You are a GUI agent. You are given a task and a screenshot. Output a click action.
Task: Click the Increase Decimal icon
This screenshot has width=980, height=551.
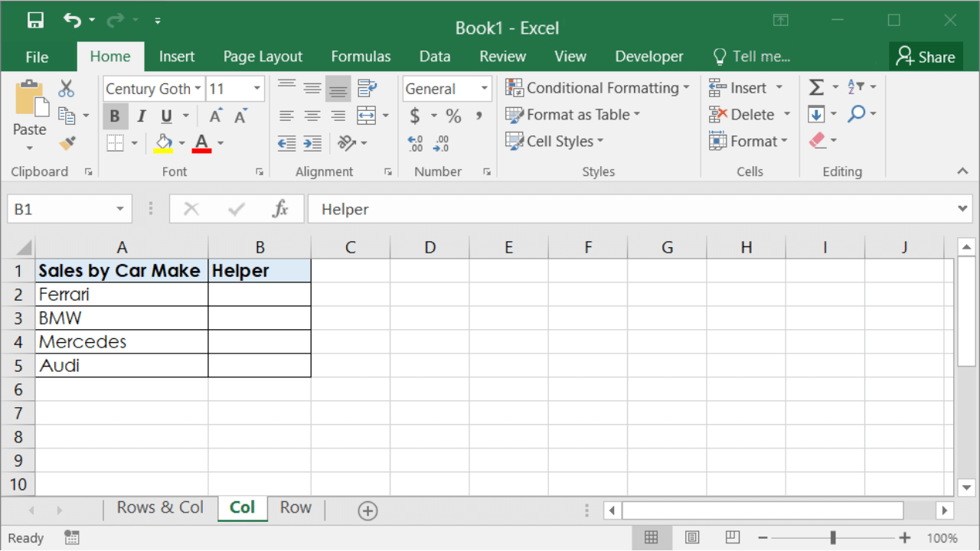tap(416, 143)
